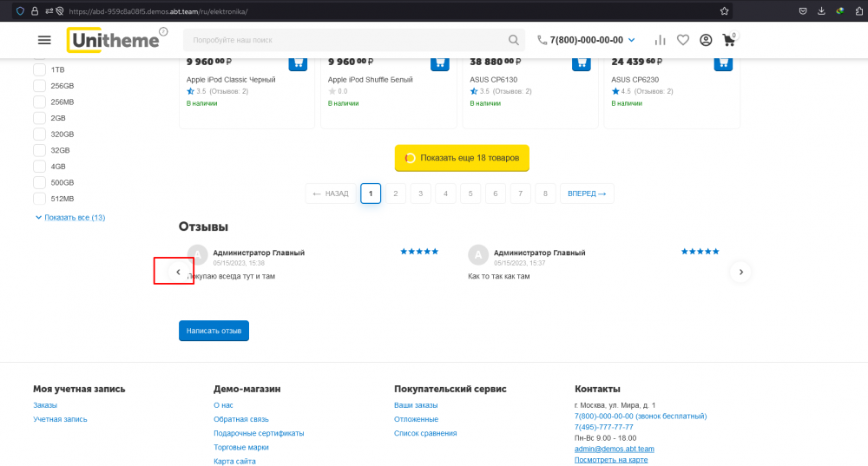868x466 pixels.
Task: Check the 1TB filter checkbox
Action: point(39,69)
